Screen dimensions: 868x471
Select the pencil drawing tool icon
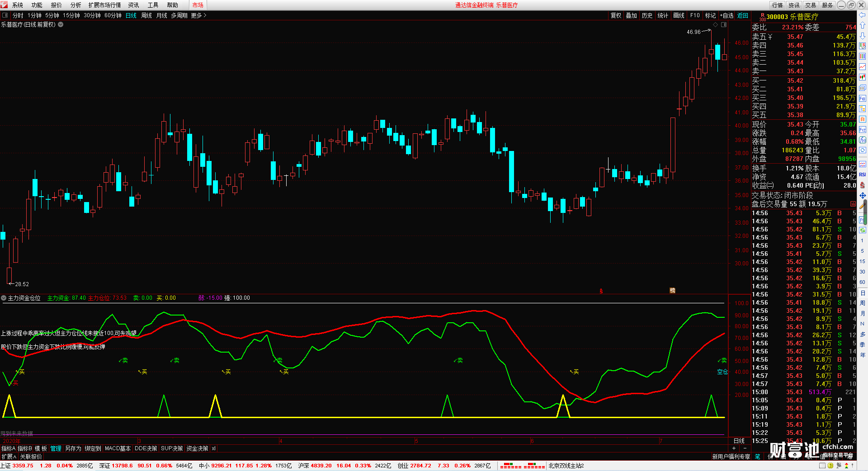(863, 206)
